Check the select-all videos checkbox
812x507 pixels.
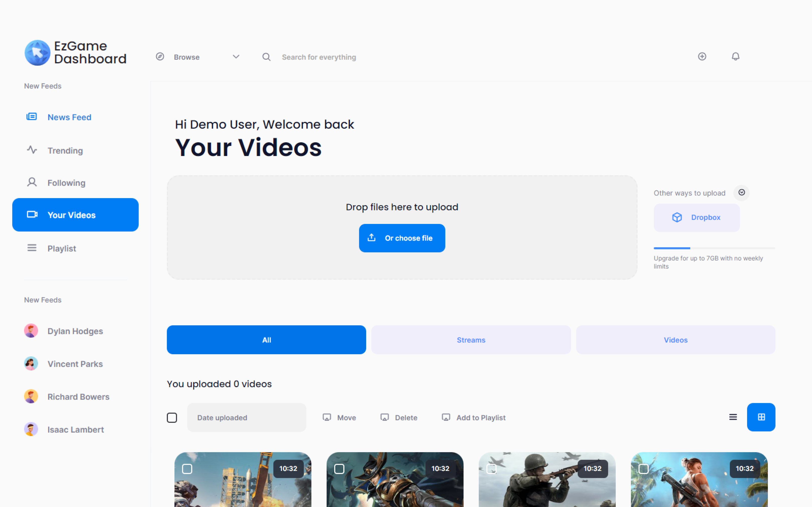[172, 418]
